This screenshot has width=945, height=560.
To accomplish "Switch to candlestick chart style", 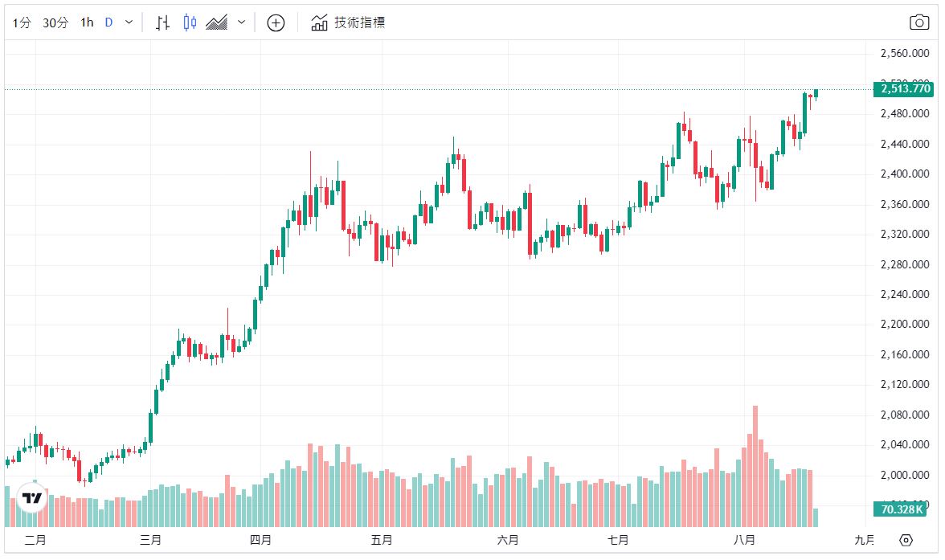I will [190, 22].
